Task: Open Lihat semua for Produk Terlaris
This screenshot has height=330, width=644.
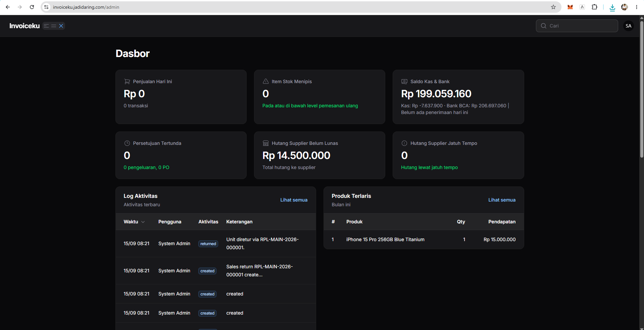Action: click(x=502, y=200)
